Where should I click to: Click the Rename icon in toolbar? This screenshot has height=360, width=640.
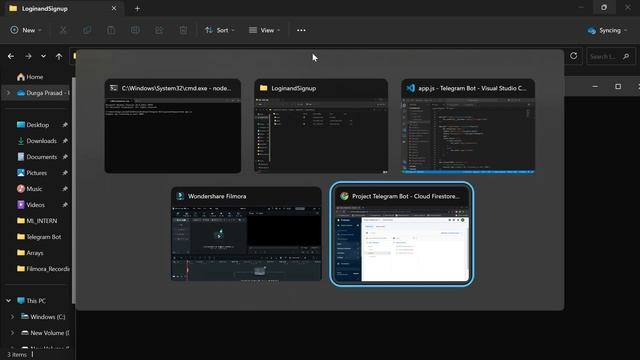click(x=135, y=30)
